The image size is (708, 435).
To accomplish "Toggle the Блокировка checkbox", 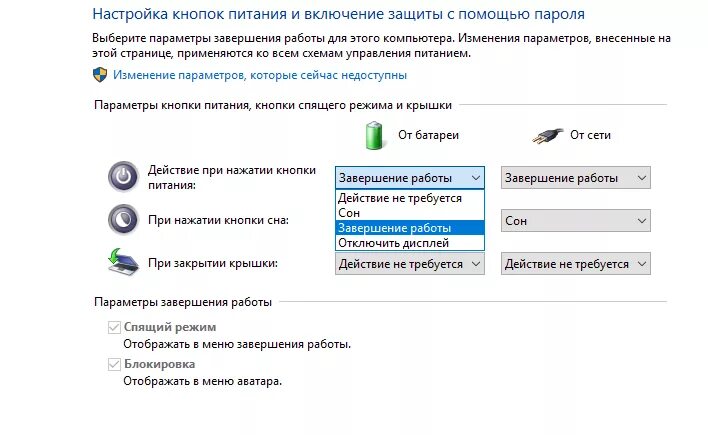I will (114, 364).
